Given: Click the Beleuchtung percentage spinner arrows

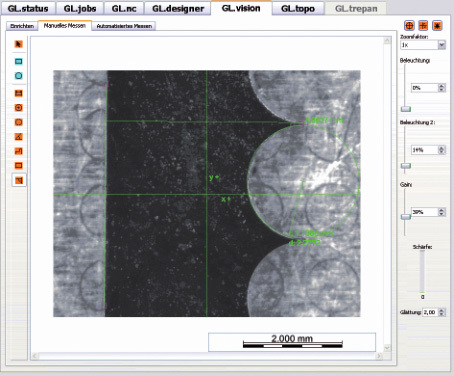Looking at the screenshot, I should 442,88.
